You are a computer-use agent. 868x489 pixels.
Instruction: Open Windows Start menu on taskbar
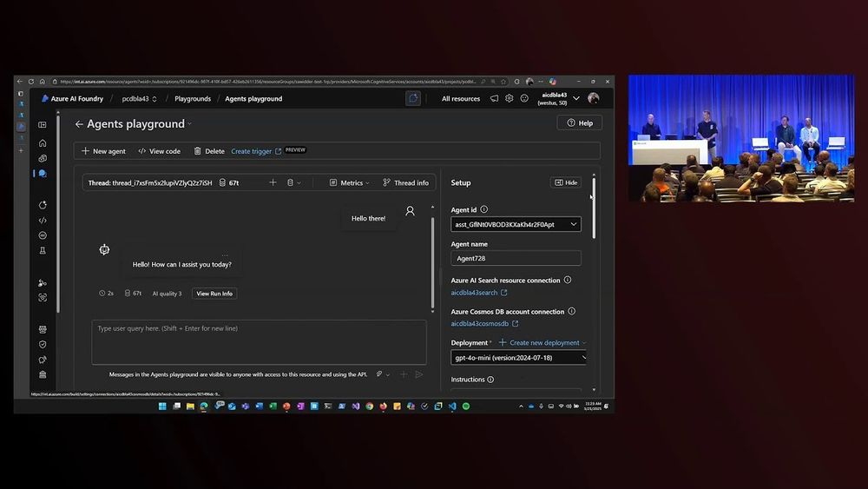[x=162, y=406]
